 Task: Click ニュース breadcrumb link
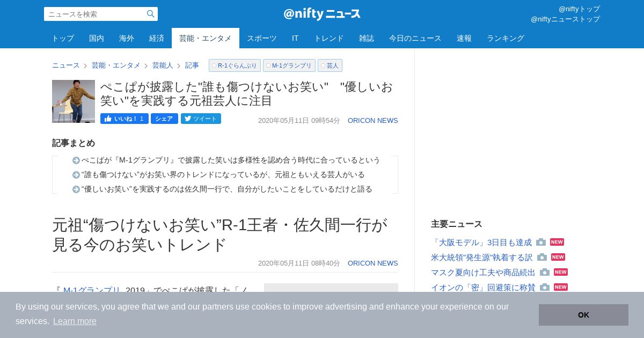(66, 65)
